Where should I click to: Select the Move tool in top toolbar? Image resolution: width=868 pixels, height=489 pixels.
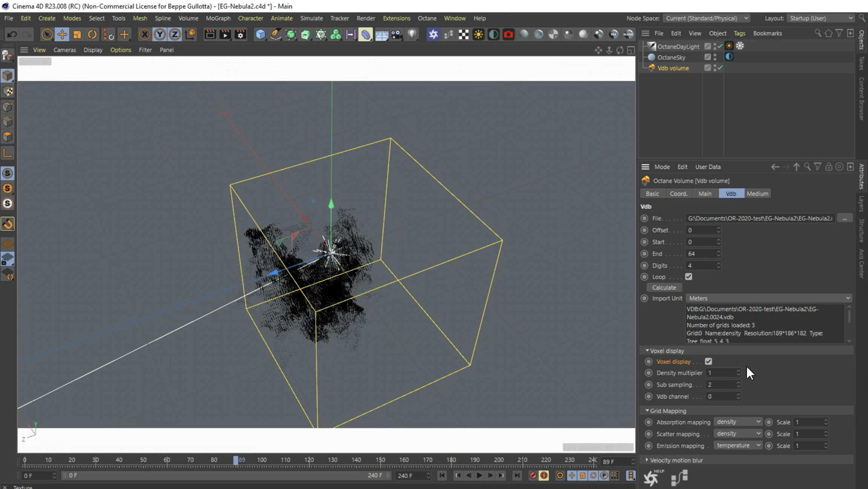point(62,35)
